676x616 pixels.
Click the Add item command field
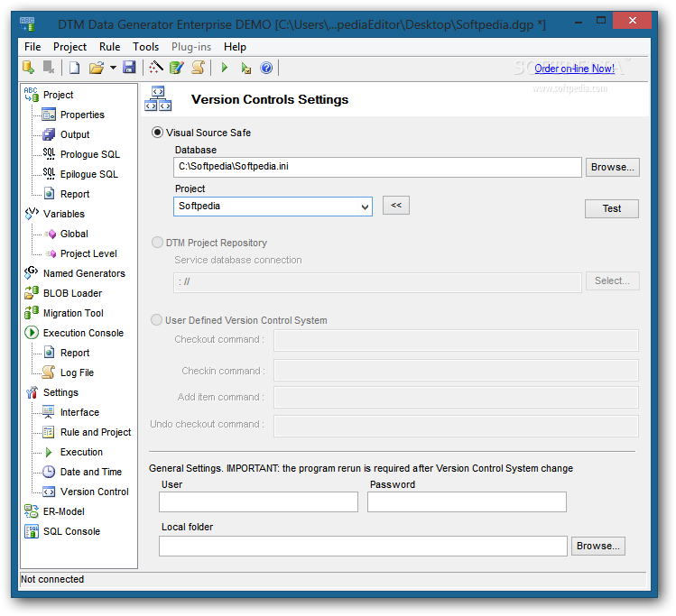456,397
